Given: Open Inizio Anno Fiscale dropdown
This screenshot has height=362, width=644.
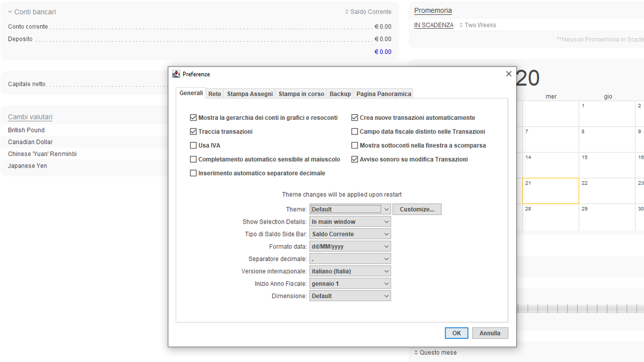Looking at the screenshot, I should click(x=350, y=283).
